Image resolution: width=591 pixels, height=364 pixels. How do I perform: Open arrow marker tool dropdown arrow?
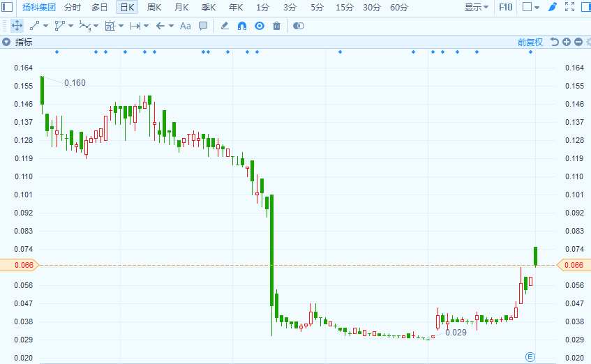click(171, 26)
